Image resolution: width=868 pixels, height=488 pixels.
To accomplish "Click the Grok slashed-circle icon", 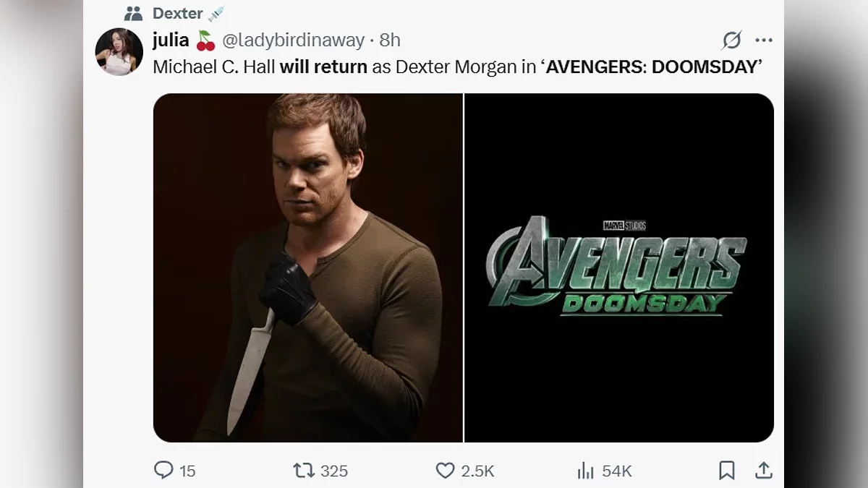I will pyautogui.click(x=732, y=40).
